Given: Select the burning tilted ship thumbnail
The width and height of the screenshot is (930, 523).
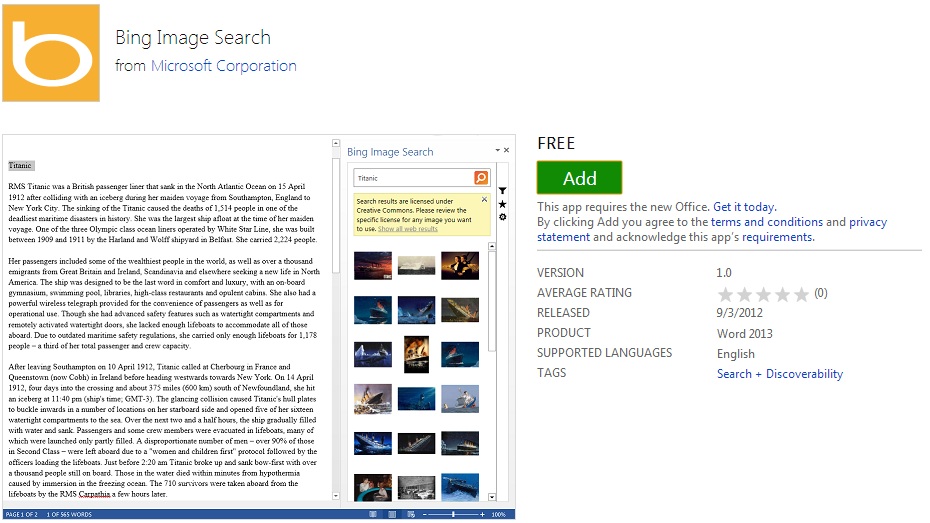Looking at the screenshot, I should click(x=460, y=310).
